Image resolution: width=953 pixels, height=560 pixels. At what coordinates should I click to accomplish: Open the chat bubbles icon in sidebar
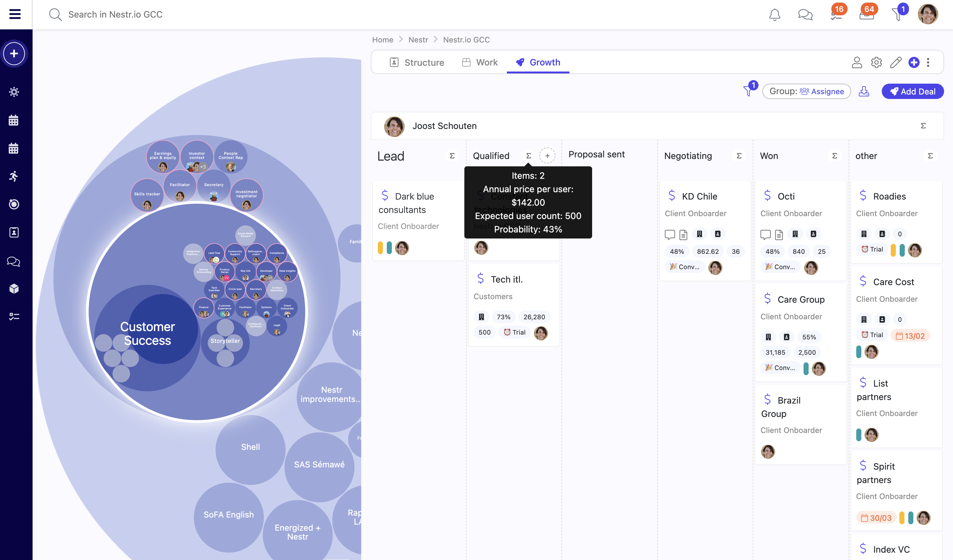tap(14, 261)
